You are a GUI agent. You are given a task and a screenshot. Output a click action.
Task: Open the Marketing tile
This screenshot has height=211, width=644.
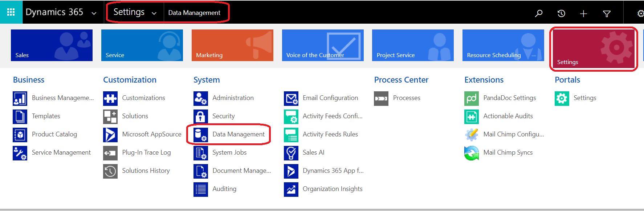click(x=232, y=45)
